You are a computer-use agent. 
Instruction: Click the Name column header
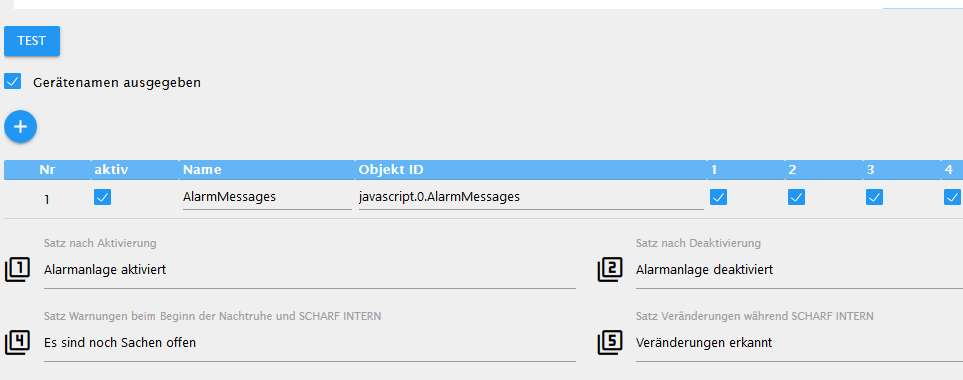pos(202,170)
